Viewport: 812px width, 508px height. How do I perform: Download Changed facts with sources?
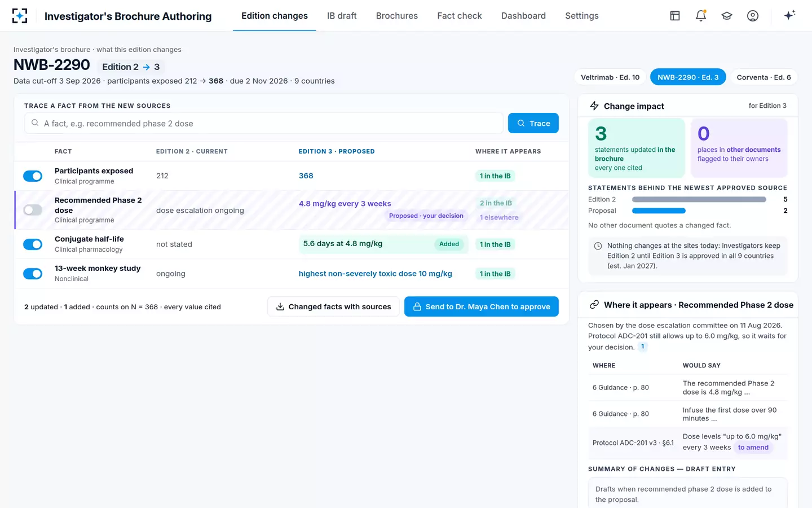333,306
